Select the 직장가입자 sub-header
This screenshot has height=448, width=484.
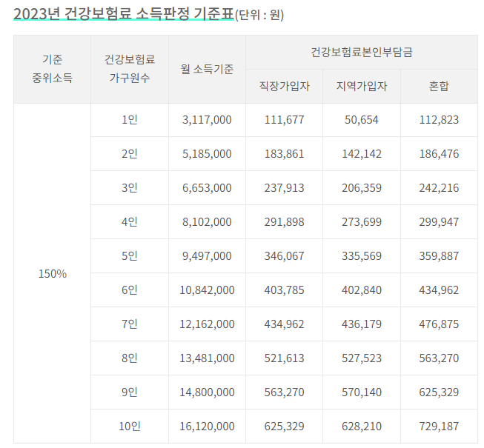pos(285,86)
